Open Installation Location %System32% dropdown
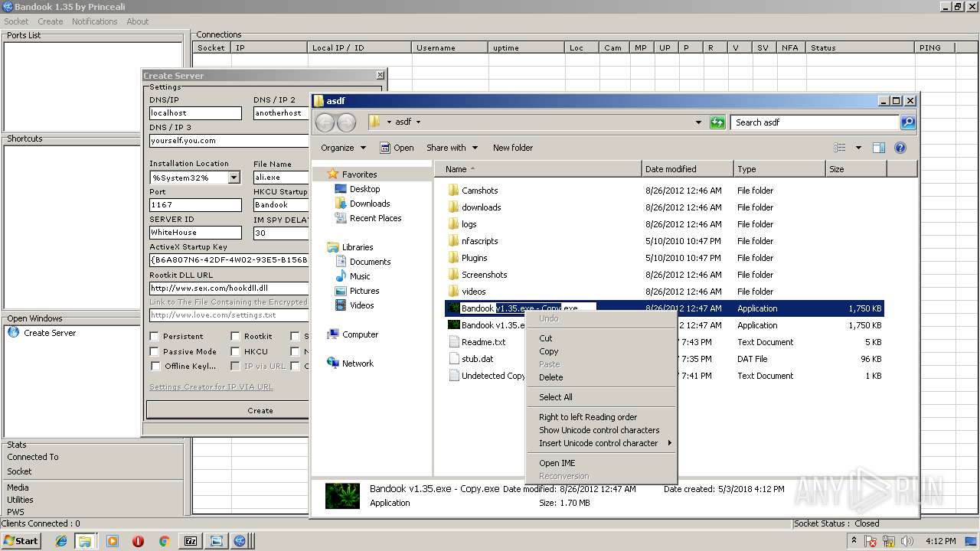 (x=234, y=178)
